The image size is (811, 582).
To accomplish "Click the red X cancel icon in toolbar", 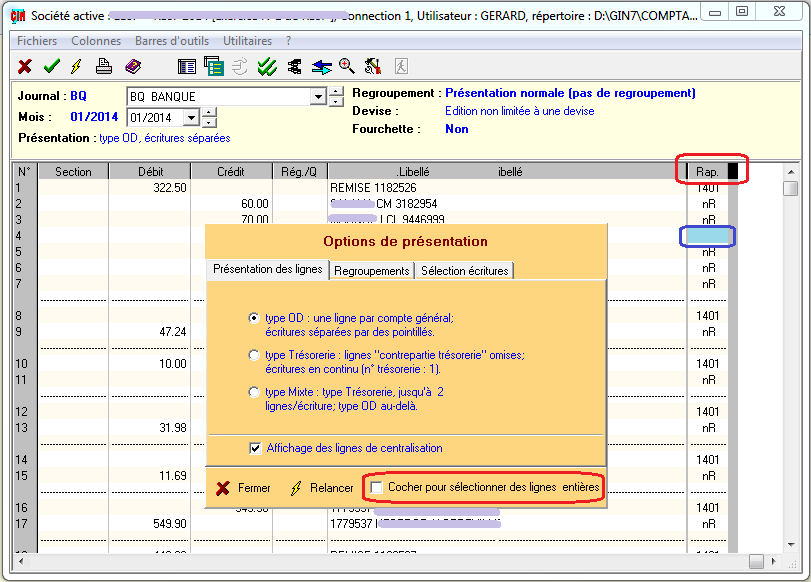I will tap(25, 66).
